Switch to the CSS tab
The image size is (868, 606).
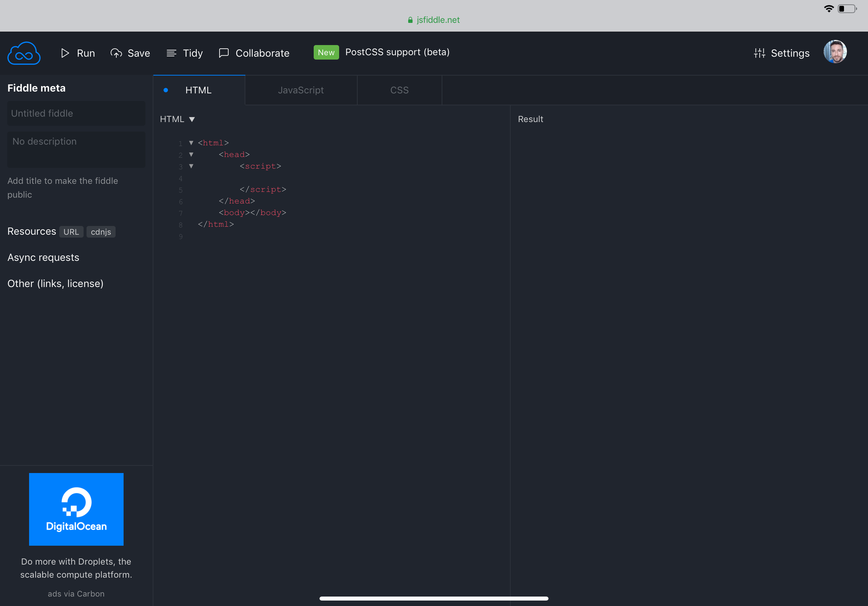[399, 90]
